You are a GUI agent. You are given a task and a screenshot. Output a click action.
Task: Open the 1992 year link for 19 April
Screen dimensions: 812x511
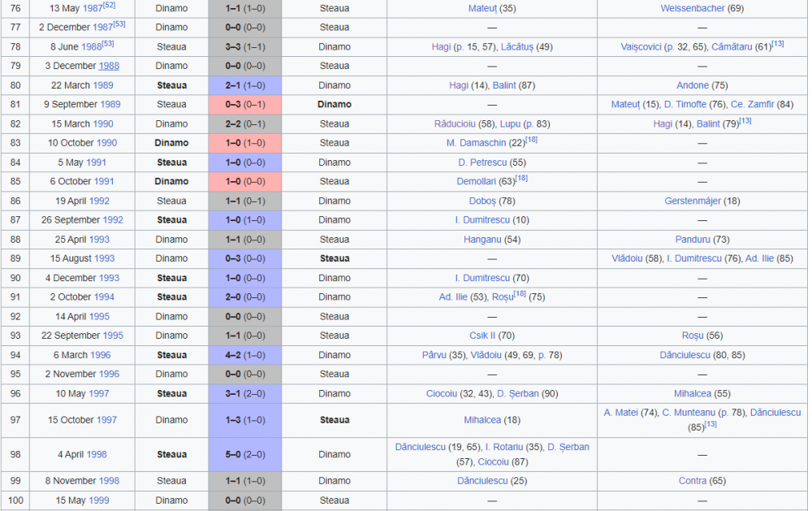[x=99, y=201]
